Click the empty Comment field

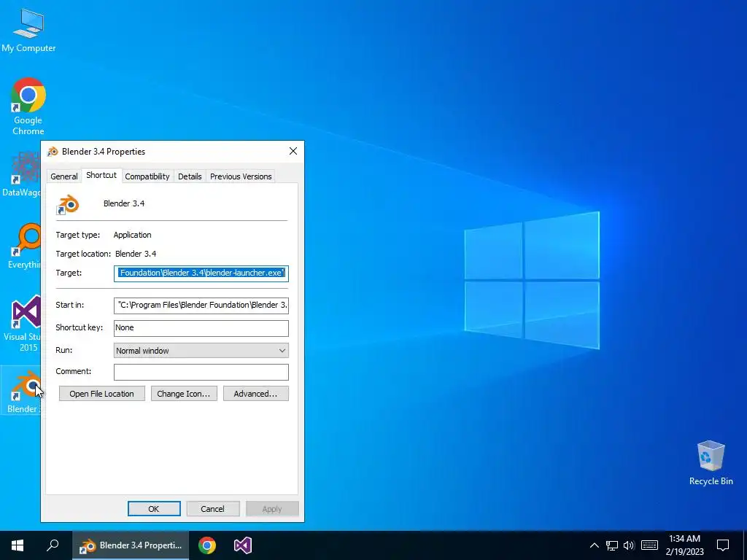(x=201, y=372)
